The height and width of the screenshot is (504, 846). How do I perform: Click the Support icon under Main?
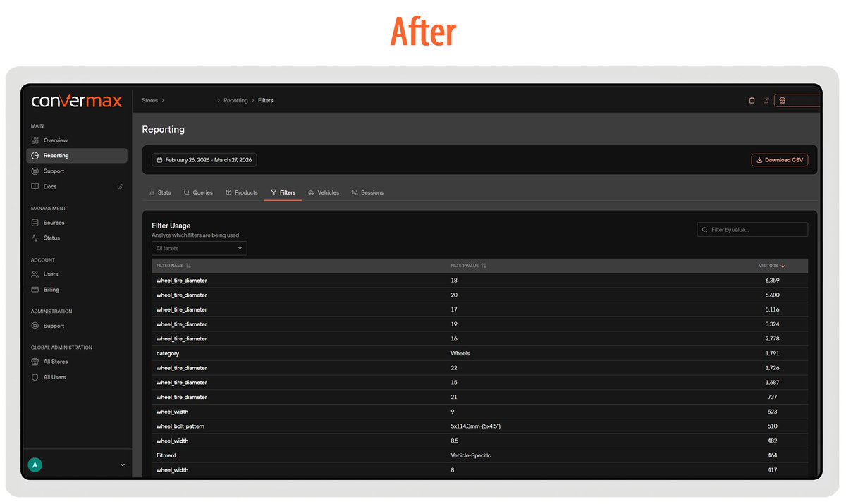tap(35, 171)
